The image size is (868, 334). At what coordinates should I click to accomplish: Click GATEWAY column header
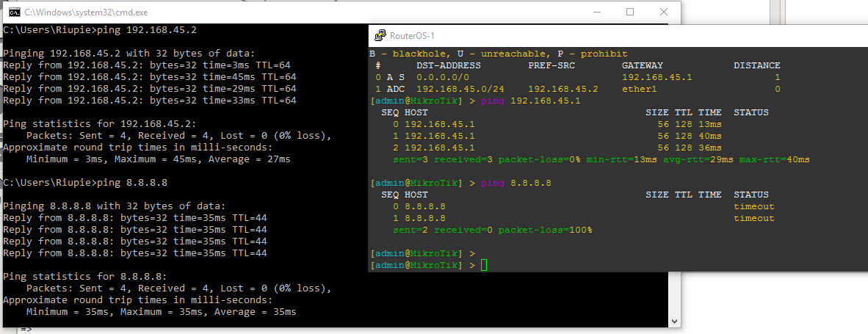[642, 65]
